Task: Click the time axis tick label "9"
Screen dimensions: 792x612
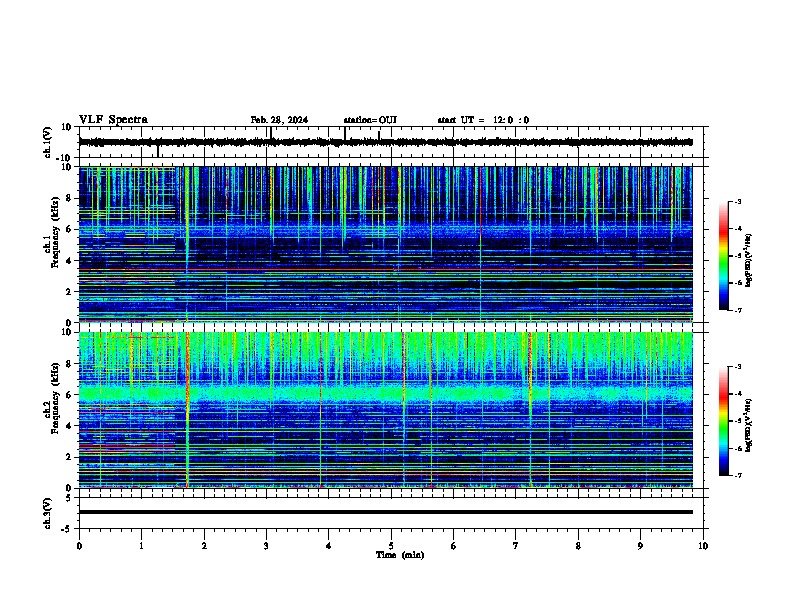Action: tap(640, 546)
